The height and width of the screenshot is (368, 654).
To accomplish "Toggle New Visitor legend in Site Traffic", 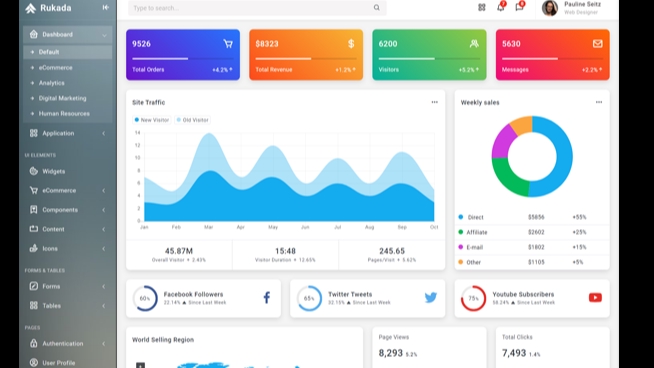I will pyautogui.click(x=152, y=120).
